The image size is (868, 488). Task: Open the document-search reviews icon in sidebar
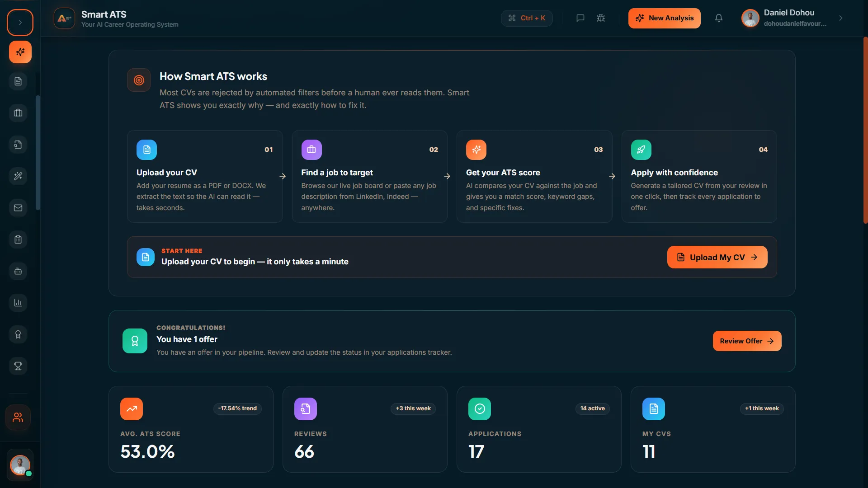pos(18,145)
